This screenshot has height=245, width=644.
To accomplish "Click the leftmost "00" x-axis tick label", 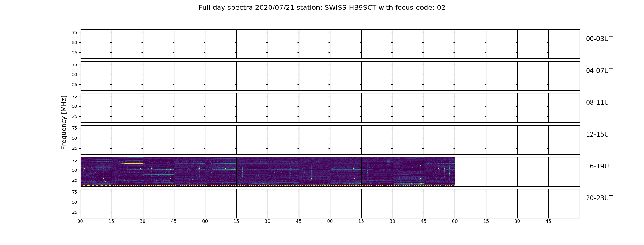I will pos(80,221).
